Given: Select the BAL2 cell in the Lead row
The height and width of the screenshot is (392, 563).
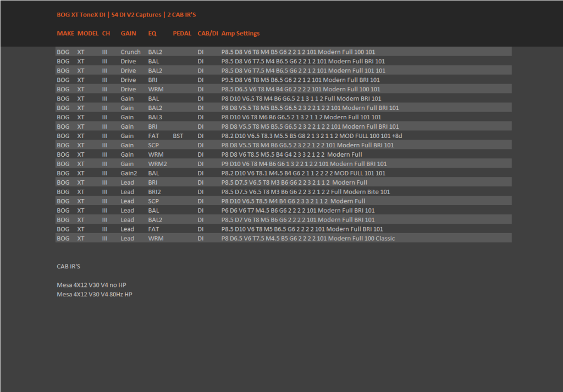Looking at the screenshot, I should (x=155, y=220).
